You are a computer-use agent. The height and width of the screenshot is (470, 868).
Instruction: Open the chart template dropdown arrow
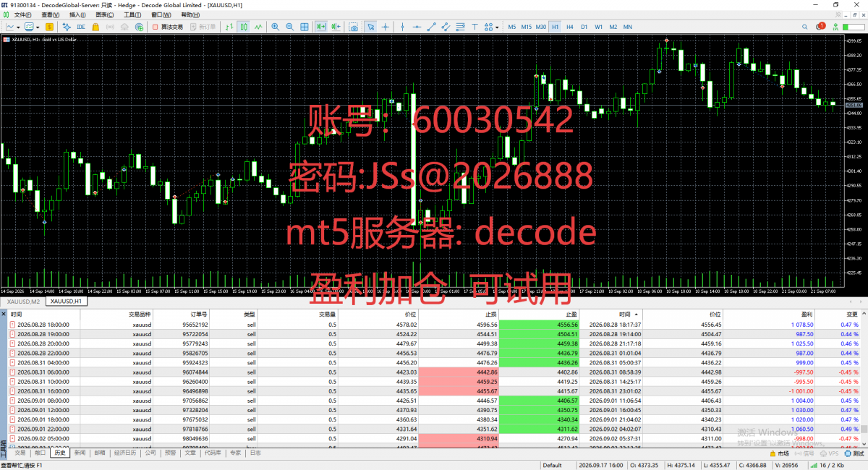pos(38,27)
